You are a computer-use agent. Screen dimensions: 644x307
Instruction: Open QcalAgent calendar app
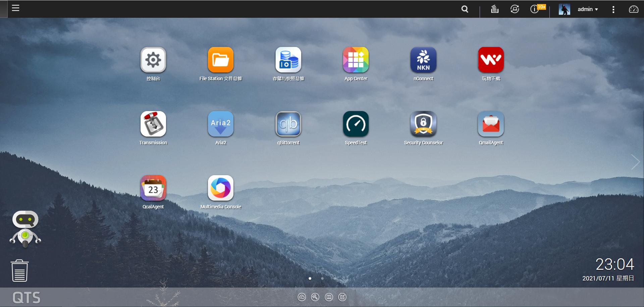153,188
